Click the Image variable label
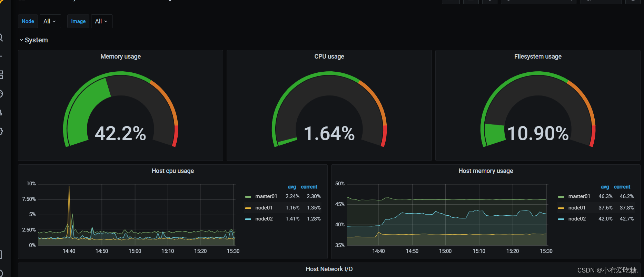The width and height of the screenshot is (644, 277). (x=78, y=21)
